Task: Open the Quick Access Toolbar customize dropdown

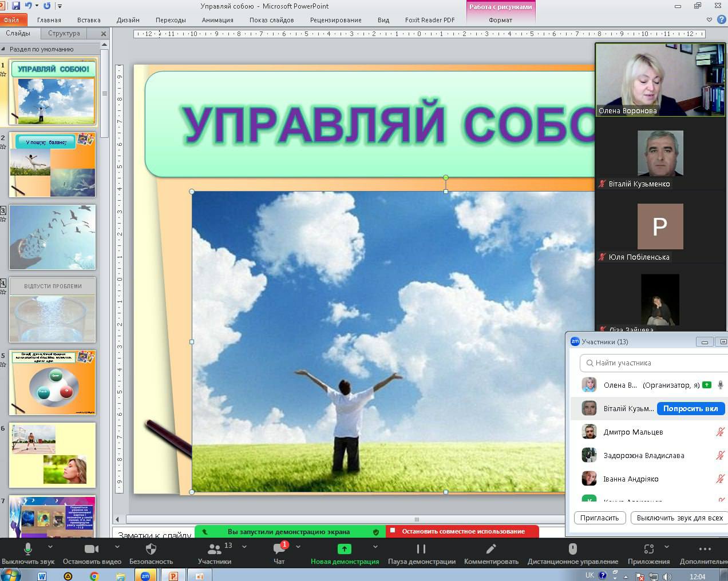Action: coord(60,6)
